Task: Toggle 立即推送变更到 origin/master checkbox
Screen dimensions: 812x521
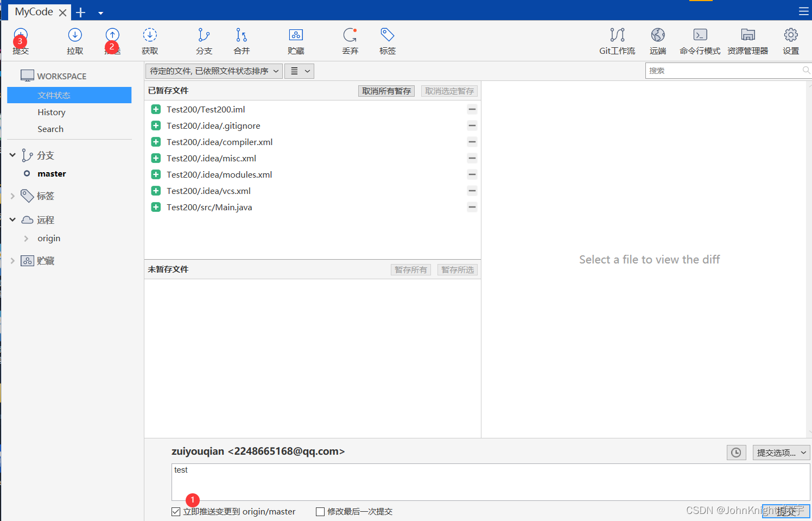Action: pyautogui.click(x=176, y=512)
